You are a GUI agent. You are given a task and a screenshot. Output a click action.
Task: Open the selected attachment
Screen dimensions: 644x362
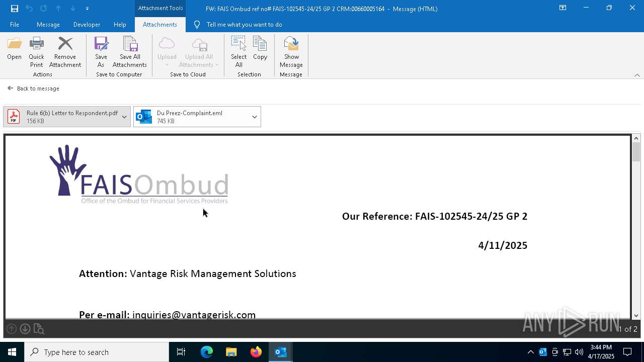14,49
